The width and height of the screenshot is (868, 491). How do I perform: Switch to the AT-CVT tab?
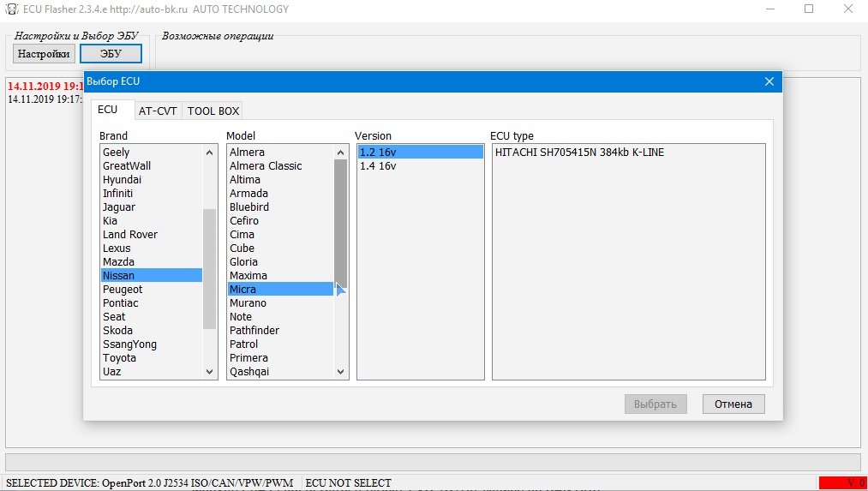[158, 111]
